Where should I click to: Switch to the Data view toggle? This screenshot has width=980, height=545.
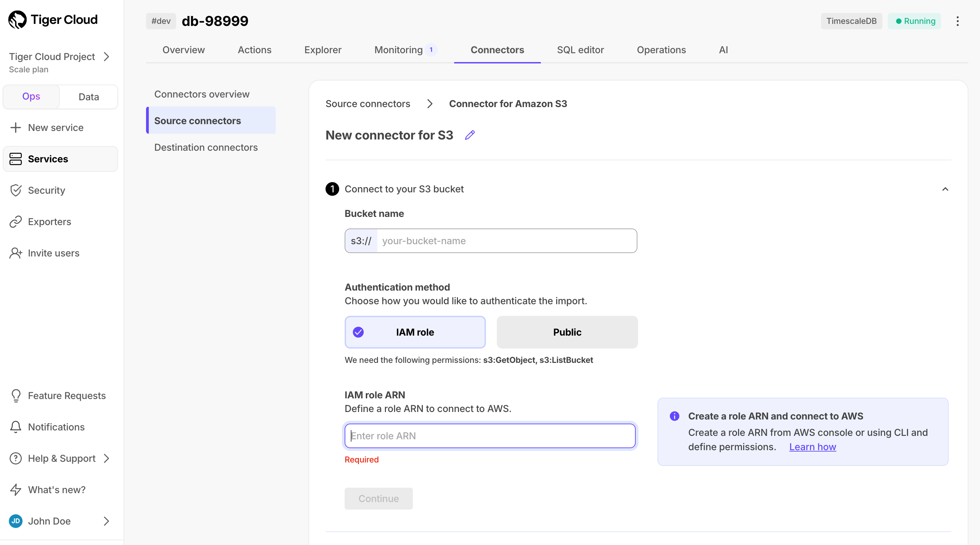[x=89, y=97]
